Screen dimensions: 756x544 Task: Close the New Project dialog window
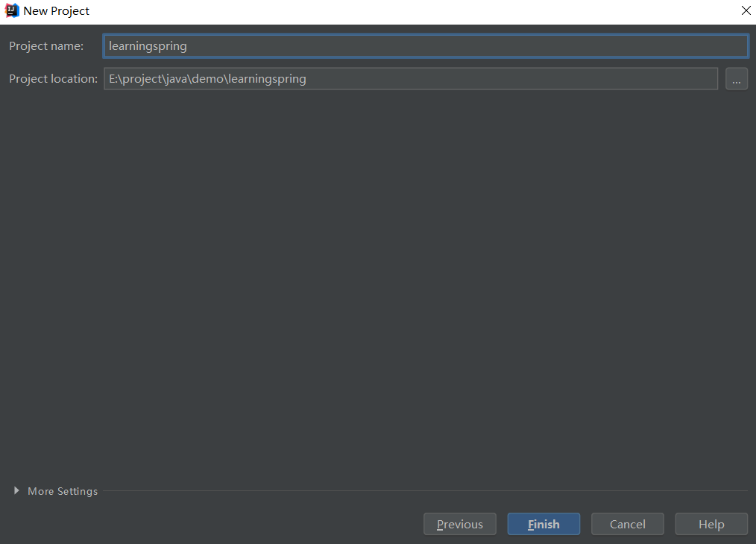[x=745, y=11]
